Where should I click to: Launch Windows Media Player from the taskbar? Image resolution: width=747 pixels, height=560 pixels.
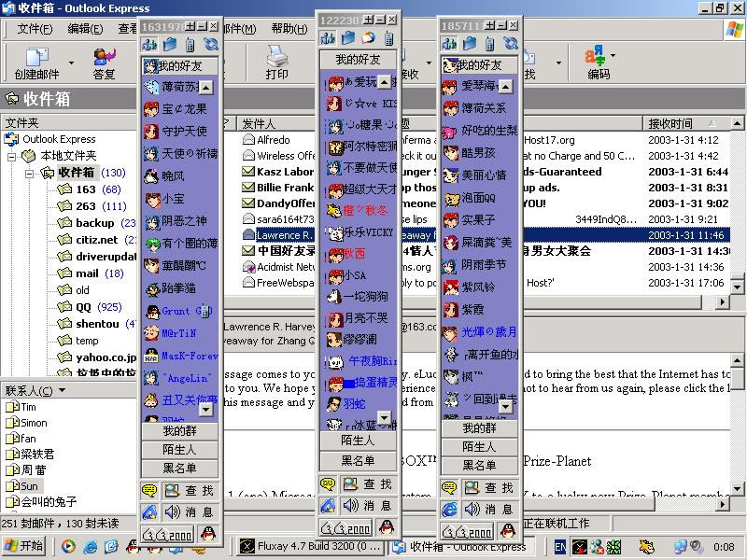point(68,546)
